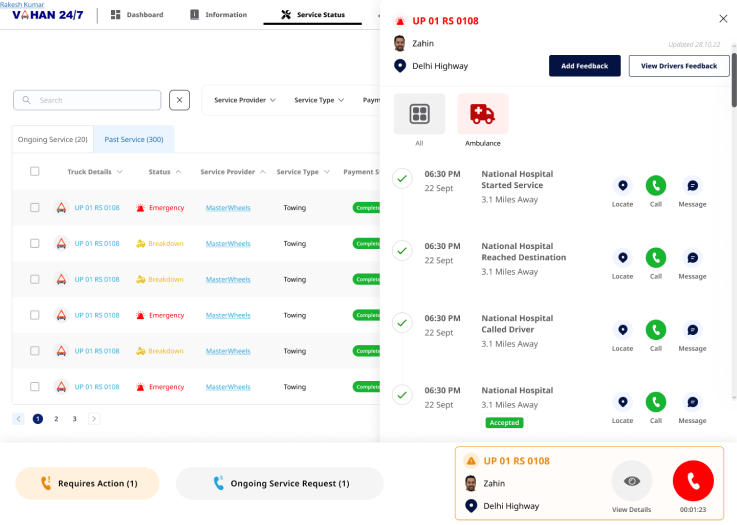This screenshot has height=525, width=737.
Task: Select the All services grid icon
Action: pos(419,114)
